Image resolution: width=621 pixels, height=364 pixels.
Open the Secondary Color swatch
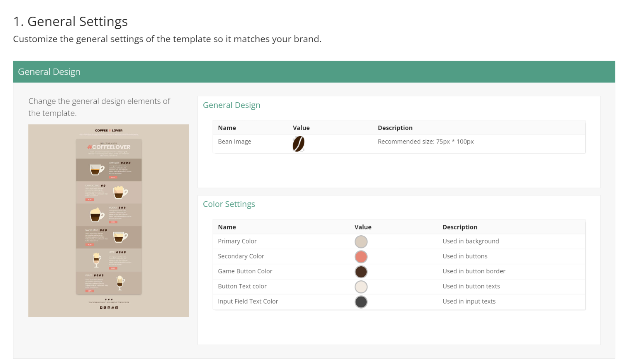coord(361,256)
